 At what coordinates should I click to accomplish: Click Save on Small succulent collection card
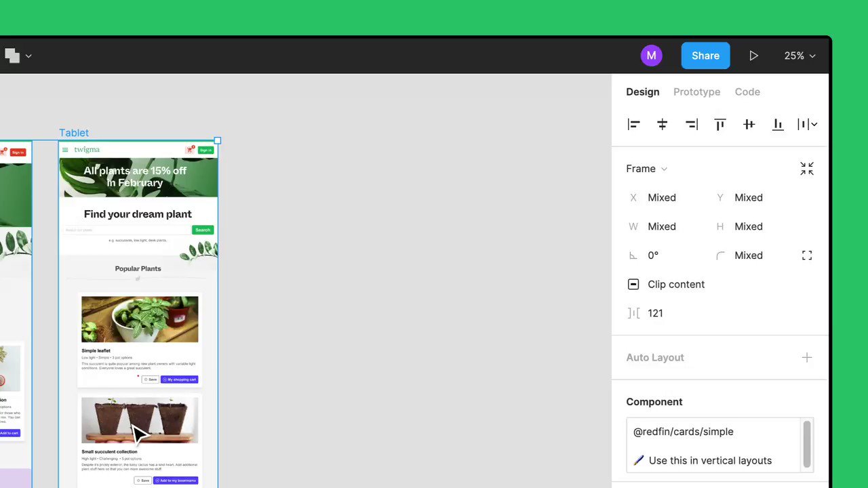click(x=142, y=481)
